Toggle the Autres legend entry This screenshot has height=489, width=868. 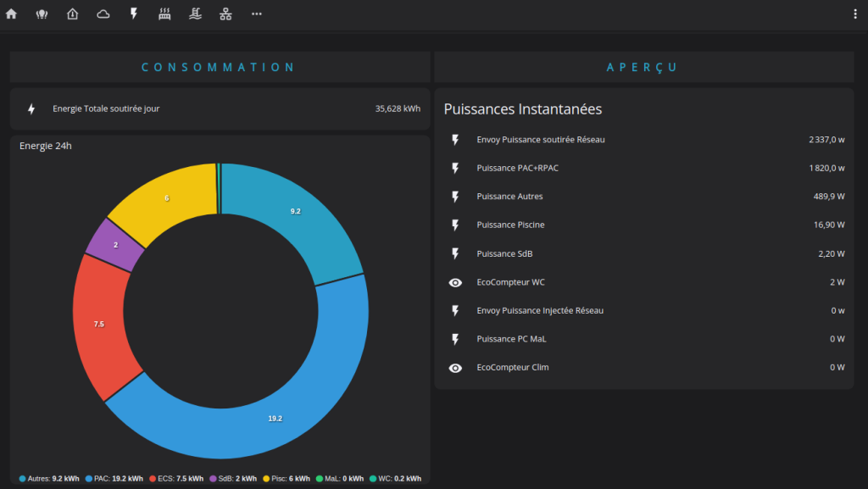pos(49,479)
